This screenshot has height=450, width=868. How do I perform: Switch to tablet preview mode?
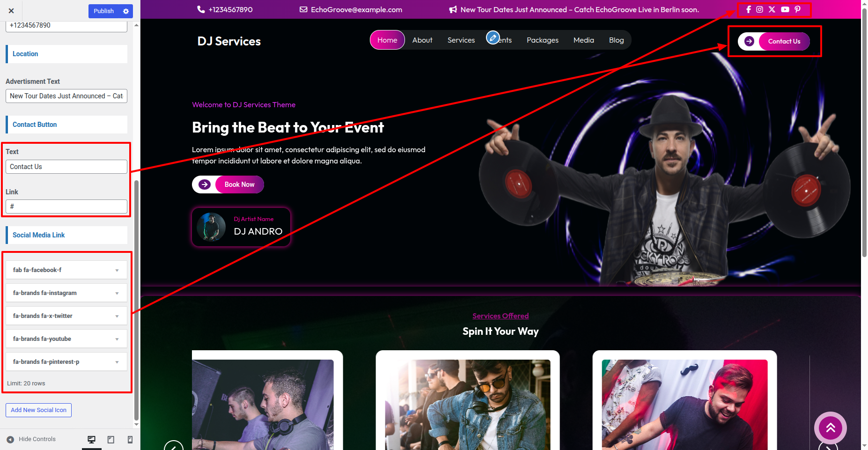click(x=111, y=439)
